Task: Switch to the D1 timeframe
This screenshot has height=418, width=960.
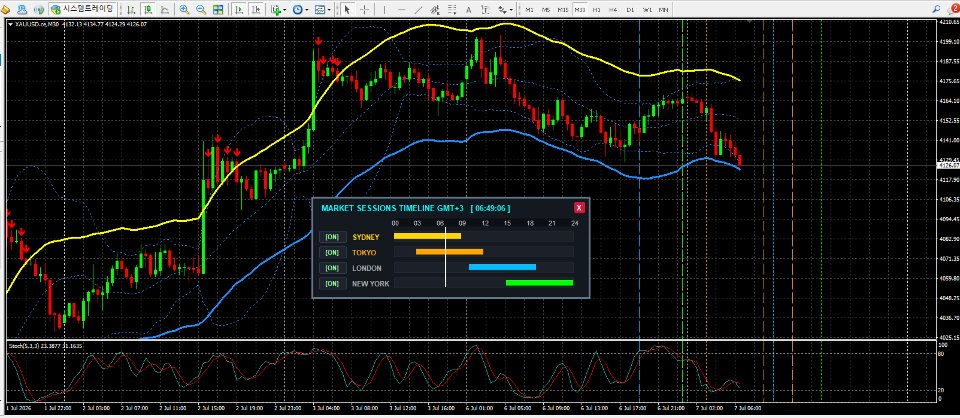Action: (630, 10)
